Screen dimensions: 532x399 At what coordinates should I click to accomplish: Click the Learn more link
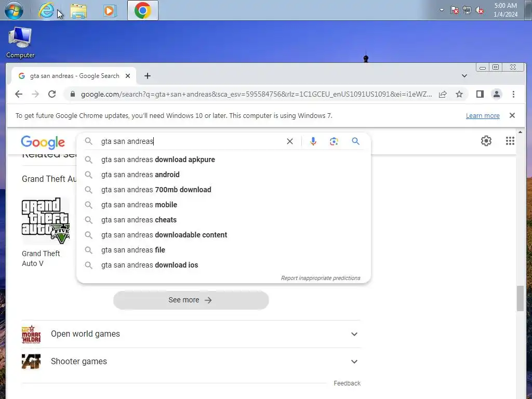(x=483, y=116)
